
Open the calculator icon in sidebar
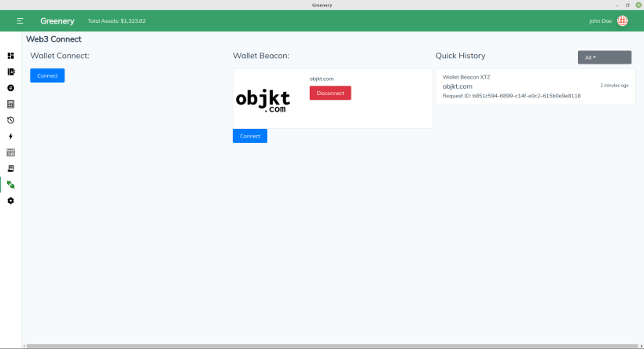point(11,105)
